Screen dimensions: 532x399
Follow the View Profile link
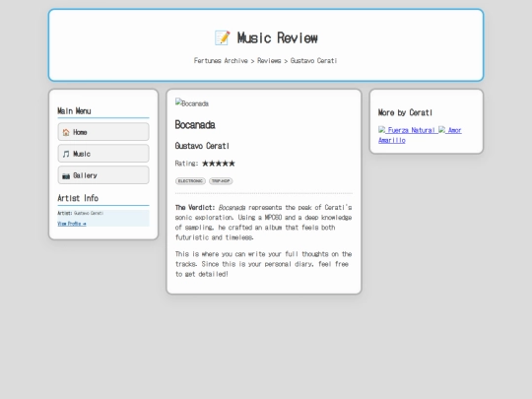coord(72,224)
